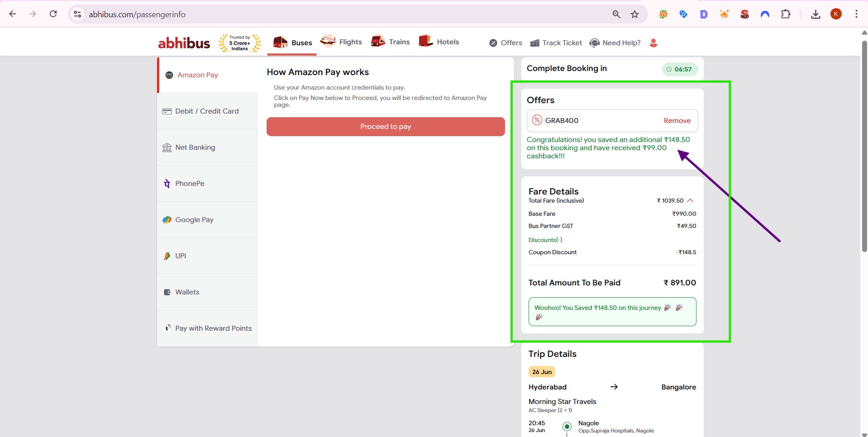Open the Chrome profile avatar K

(x=836, y=14)
